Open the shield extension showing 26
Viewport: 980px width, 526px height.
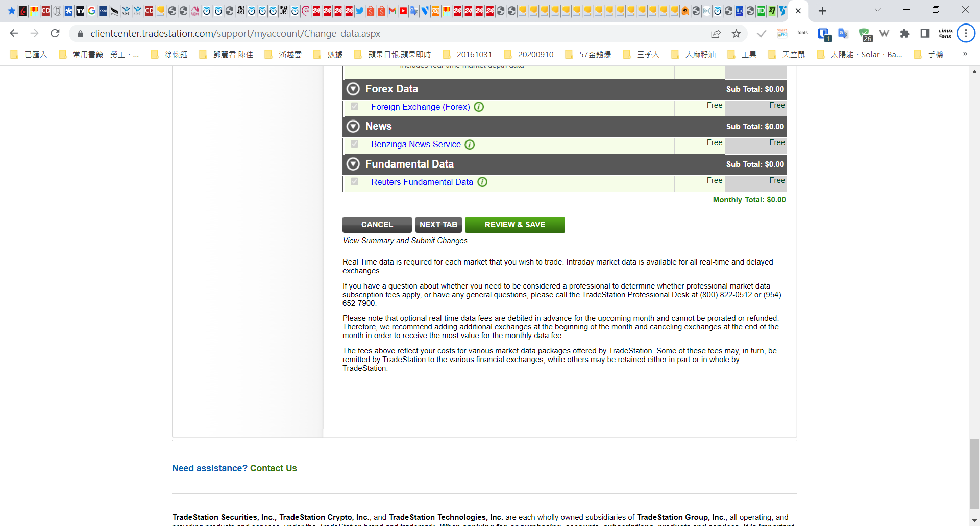tap(865, 34)
